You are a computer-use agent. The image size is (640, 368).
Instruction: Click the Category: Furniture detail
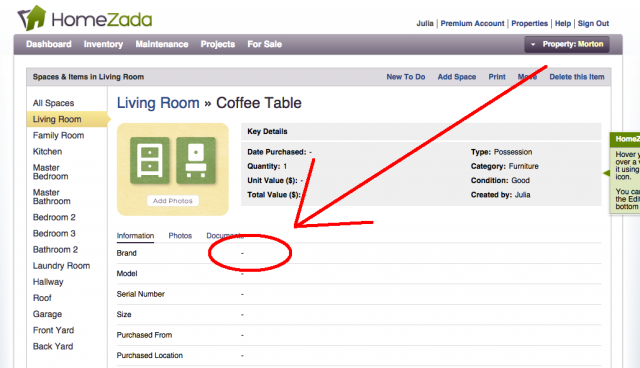point(504,166)
